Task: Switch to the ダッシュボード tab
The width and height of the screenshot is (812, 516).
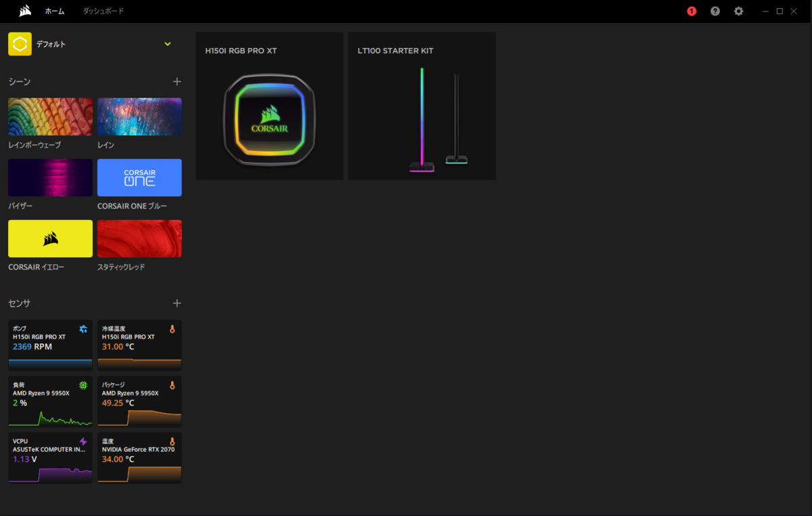Action: pos(104,12)
